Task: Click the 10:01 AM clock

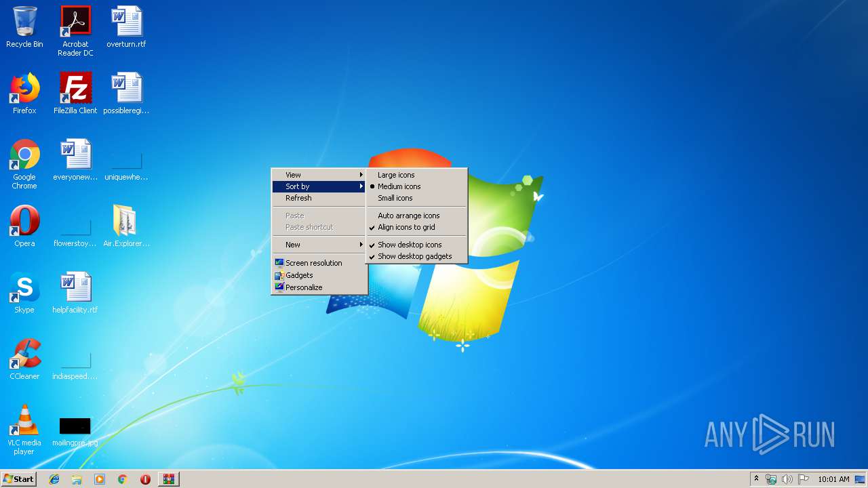Action: 833,479
